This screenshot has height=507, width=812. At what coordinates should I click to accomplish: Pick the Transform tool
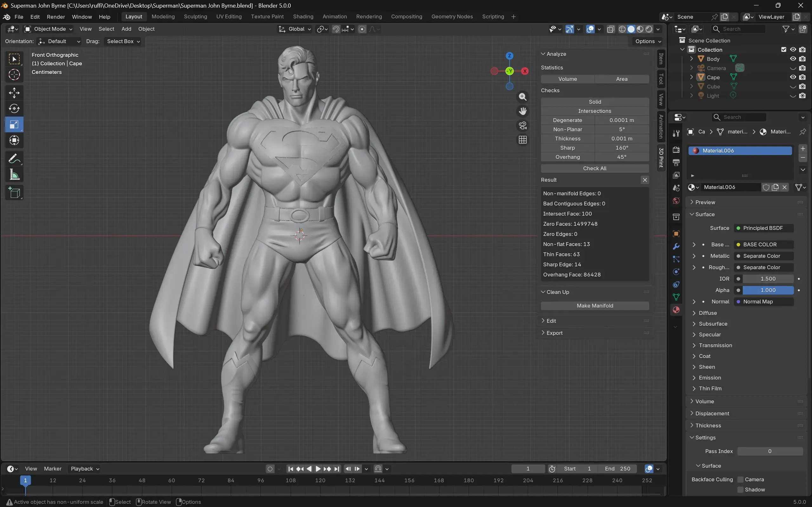(x=14, y=140)
